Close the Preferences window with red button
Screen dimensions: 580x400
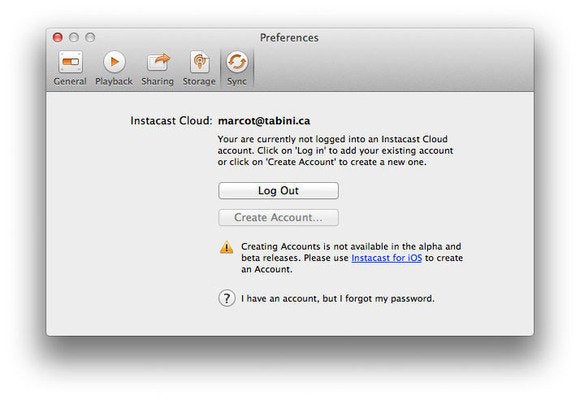coord(58,37)
